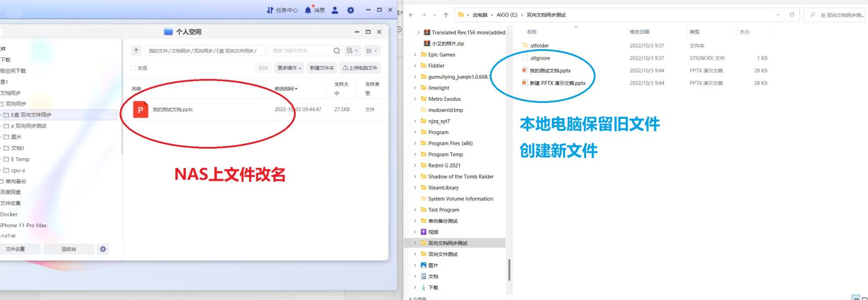
Task: Select 下载 downloads icon in Explorer tree
Action: pyautogui.click(x=424, y=287)
